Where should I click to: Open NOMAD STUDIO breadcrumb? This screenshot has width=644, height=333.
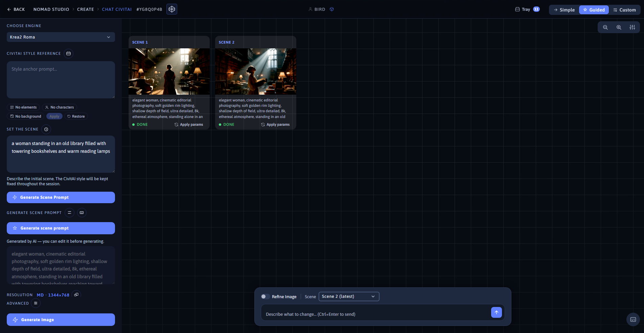pyautogui.click(x=51, y=9)
